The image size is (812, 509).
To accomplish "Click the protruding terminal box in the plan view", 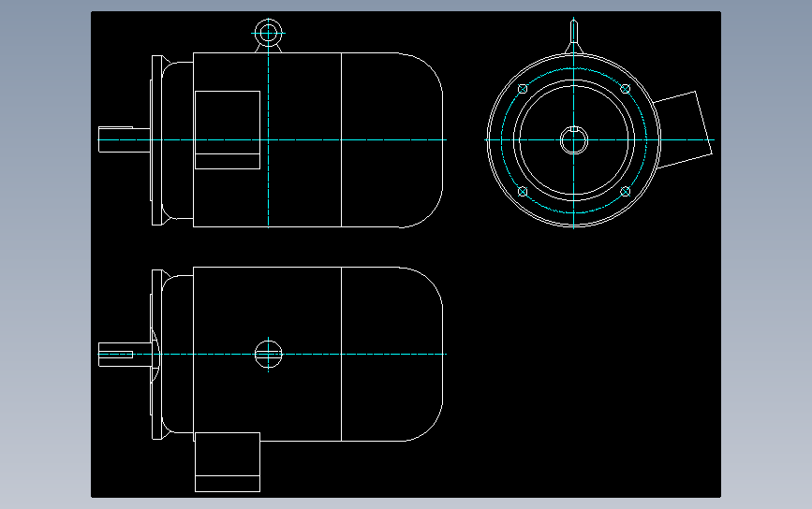I will (228, 462).
